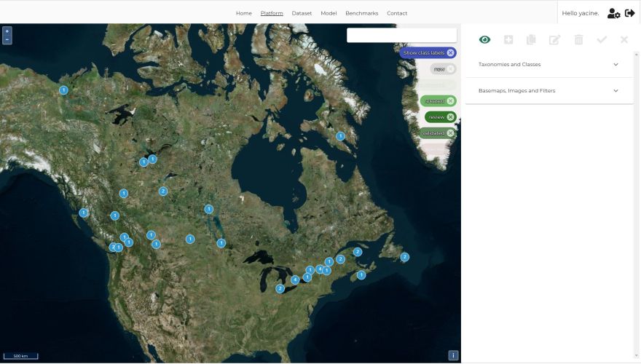This screenshot has width=641, height=364.
Task: Choose the duplicate annotation icon
Action: 531,39
